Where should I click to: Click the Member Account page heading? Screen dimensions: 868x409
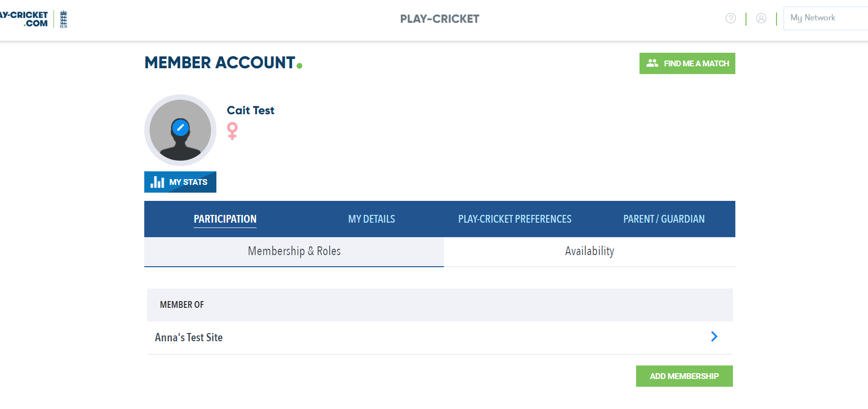coord(223,62)
